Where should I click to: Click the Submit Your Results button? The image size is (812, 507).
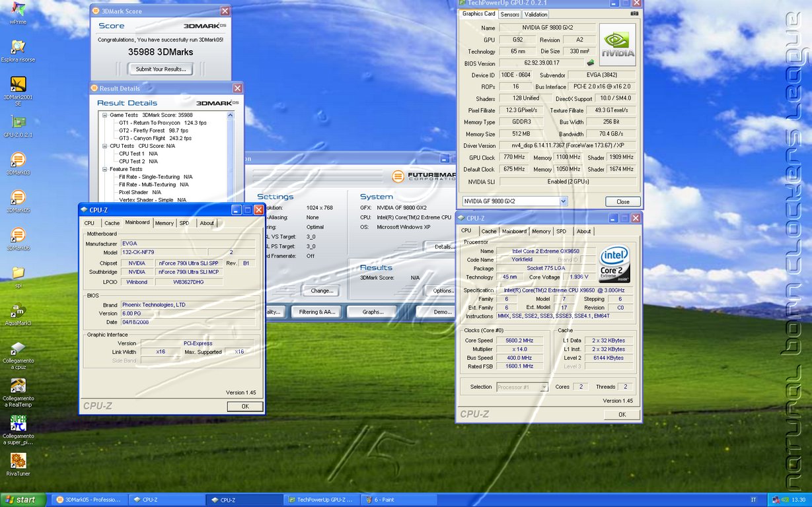tap(161, 69)
